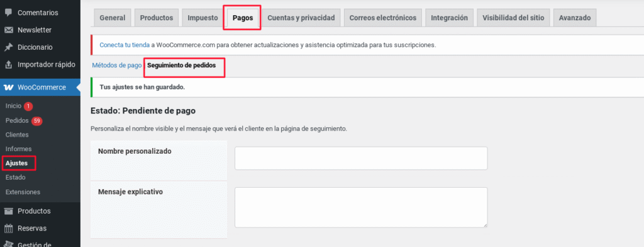Open Reservas in the sidebar
The width and height of the screenshot is (644, 247).
[x=32, y=229]
